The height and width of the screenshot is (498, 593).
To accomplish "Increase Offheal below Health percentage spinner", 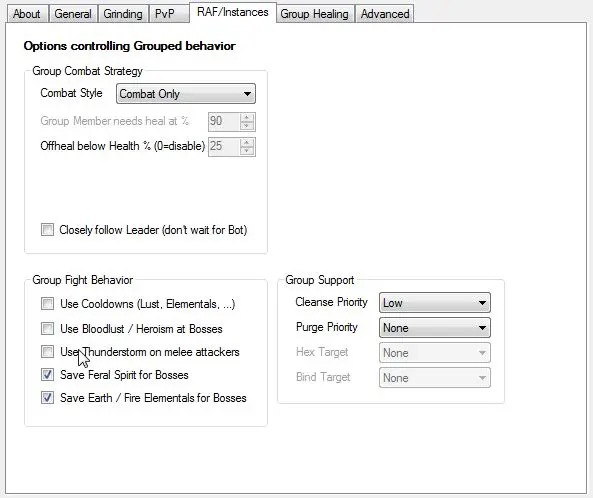I will 247,143.
